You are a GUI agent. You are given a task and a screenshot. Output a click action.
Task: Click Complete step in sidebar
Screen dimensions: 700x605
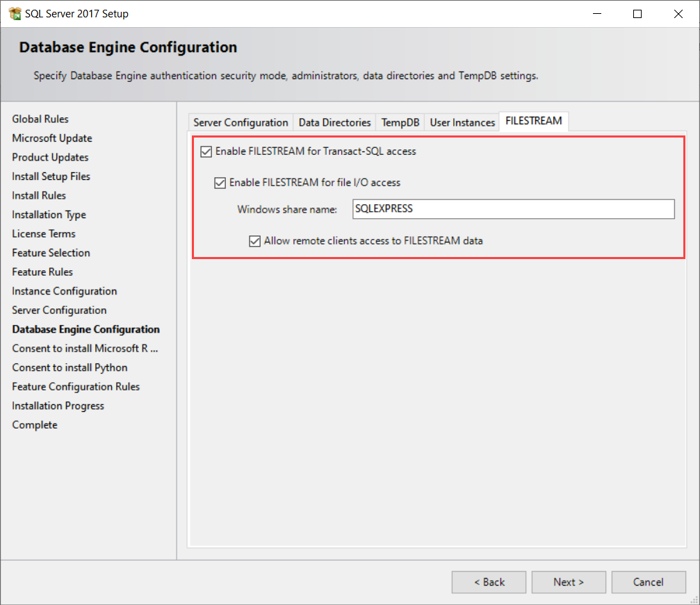click(x=34, y=425)
